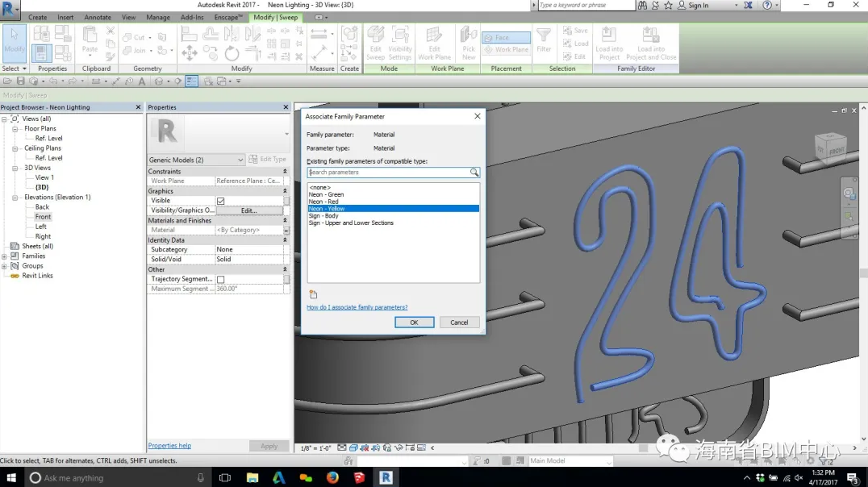Click the Edit Sweep ribbon tool
Viewport: 868px width, 487px height.
pos(375,43)
